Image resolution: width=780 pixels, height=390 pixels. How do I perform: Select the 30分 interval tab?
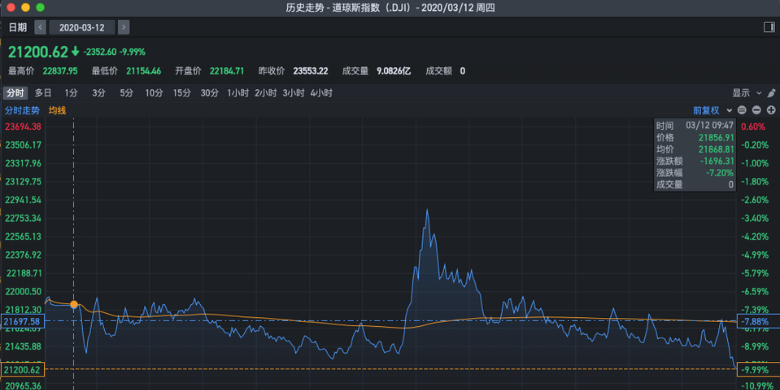coord(209,93)
